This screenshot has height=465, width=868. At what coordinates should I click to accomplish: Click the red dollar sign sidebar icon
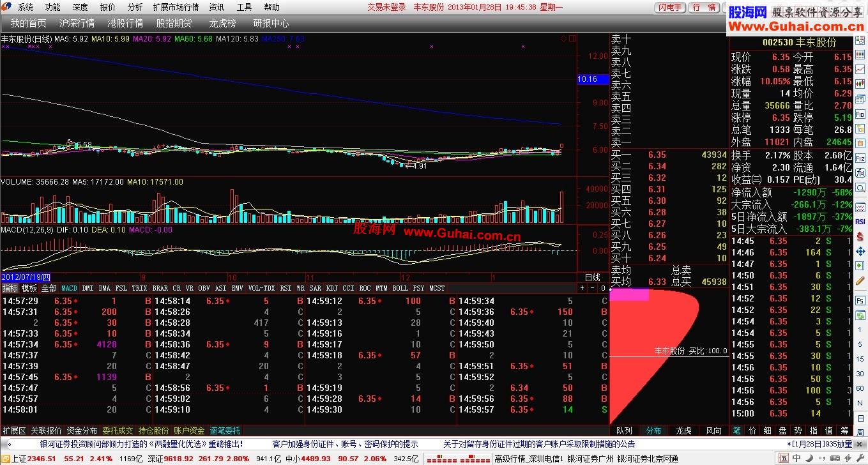coord(860,236)
